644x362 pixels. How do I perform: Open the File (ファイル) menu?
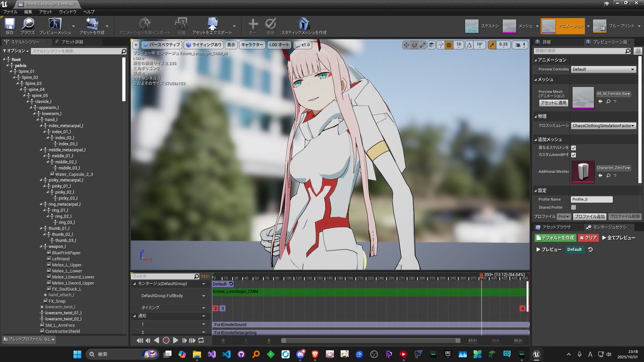coord(11,11)
